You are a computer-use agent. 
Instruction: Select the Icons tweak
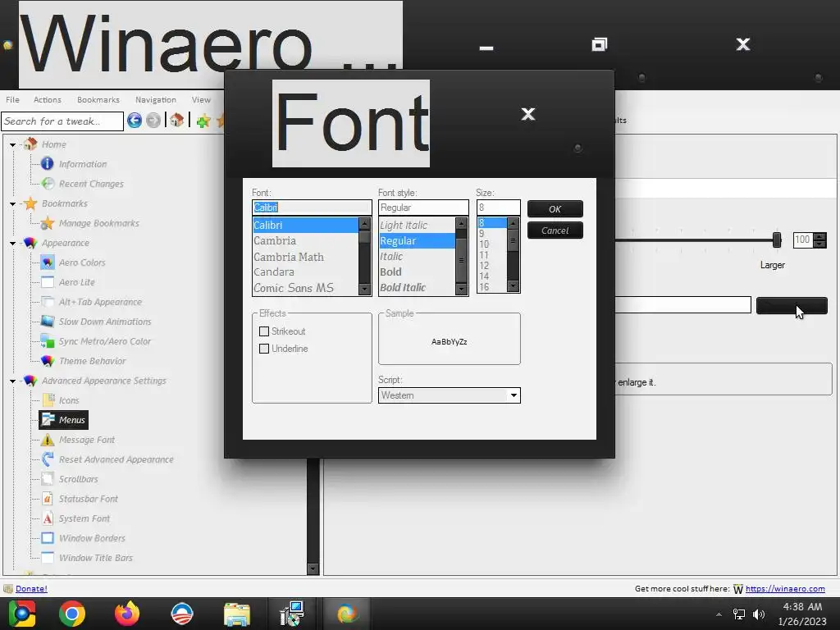(69, 400)
